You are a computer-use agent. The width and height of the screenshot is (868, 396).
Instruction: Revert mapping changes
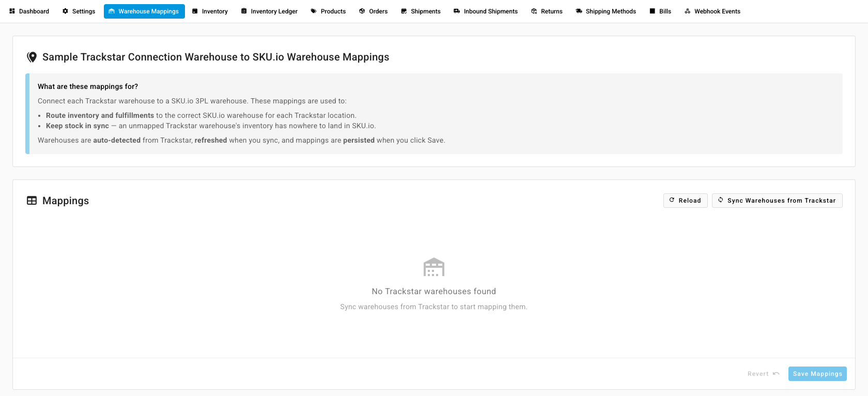[x=764, y=374]
